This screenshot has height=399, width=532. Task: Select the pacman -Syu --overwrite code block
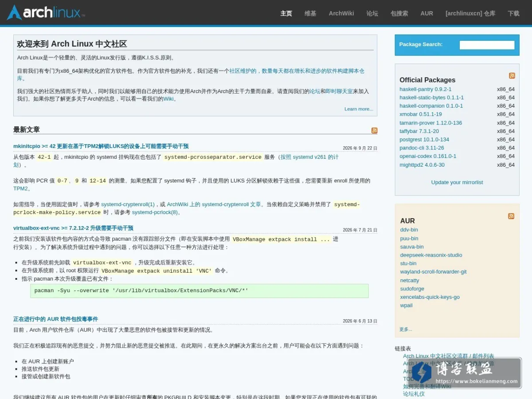click(199, 291)
